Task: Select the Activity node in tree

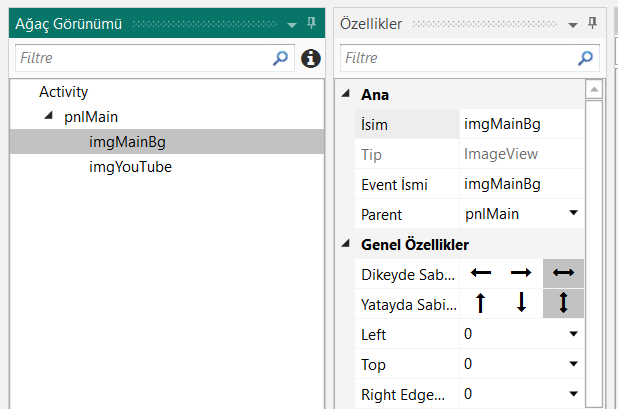Action: [x=64, y=92]
